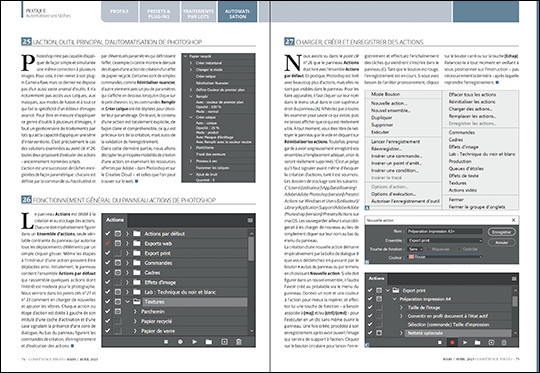
Task: Open panel menu icon of Actions panel listing Commandes
Action: coord(250,220)
